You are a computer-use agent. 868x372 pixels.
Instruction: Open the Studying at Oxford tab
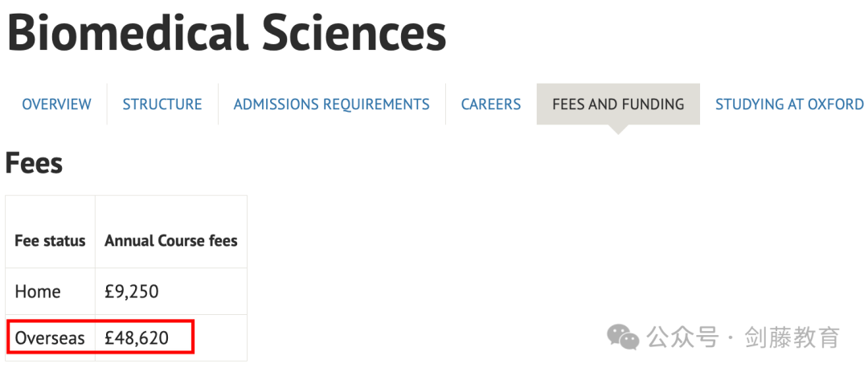[x=789, y=104]
